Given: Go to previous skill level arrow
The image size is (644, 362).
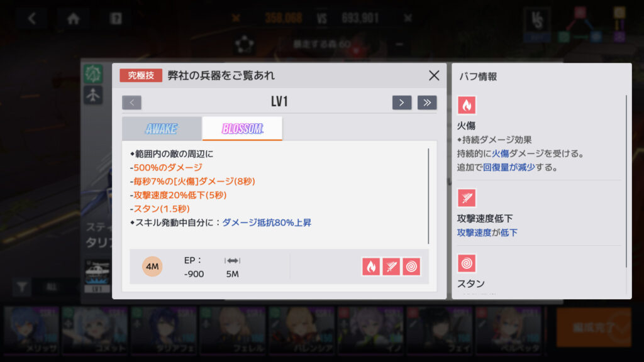Looking at the screenshot, I should 132,102.
